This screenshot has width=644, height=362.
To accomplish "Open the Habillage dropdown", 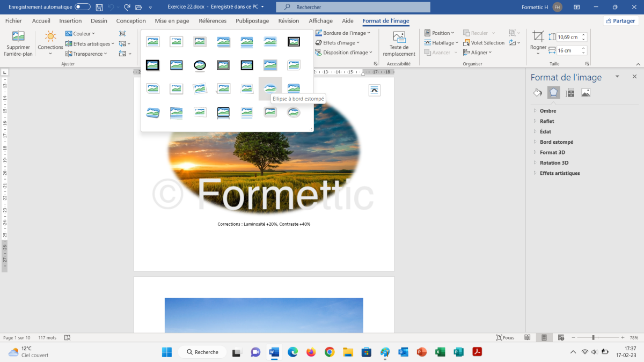I will click(441, 43).
